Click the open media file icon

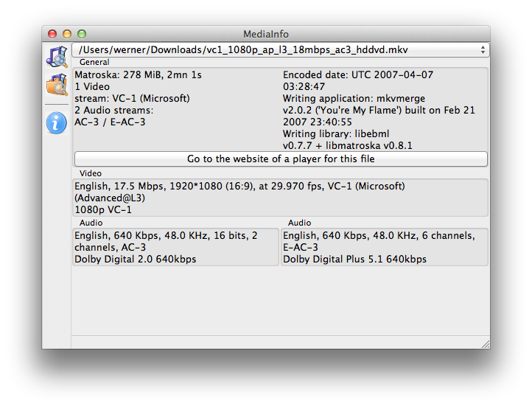click(x=57, y=57)
